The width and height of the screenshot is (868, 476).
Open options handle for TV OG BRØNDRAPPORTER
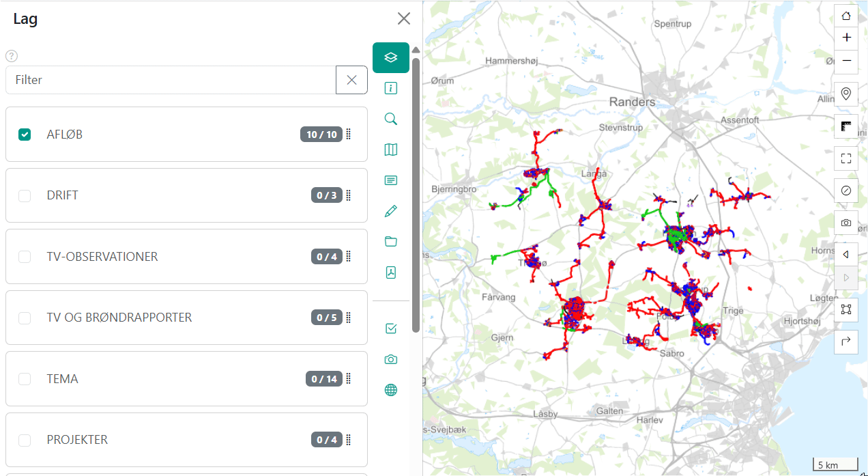[x=349, y=318]
